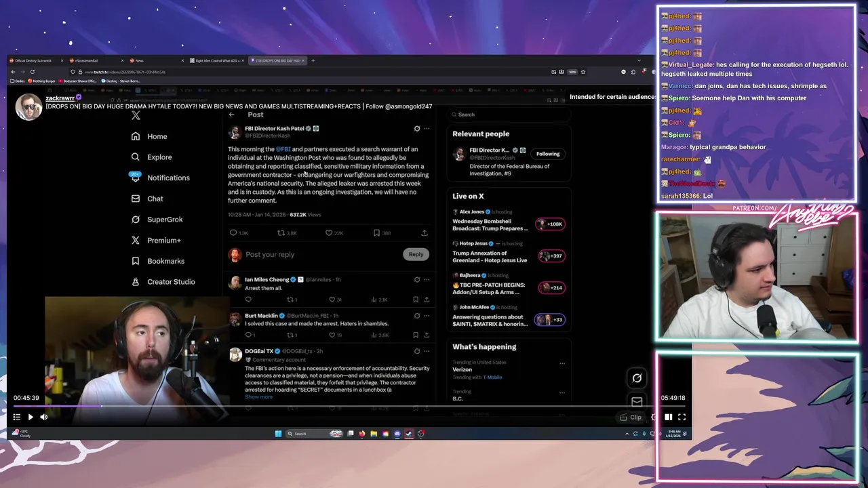The width and height of the screenshot is (868, 488).
Task: Toggle theatre mode in player
Action: point(668,418)
